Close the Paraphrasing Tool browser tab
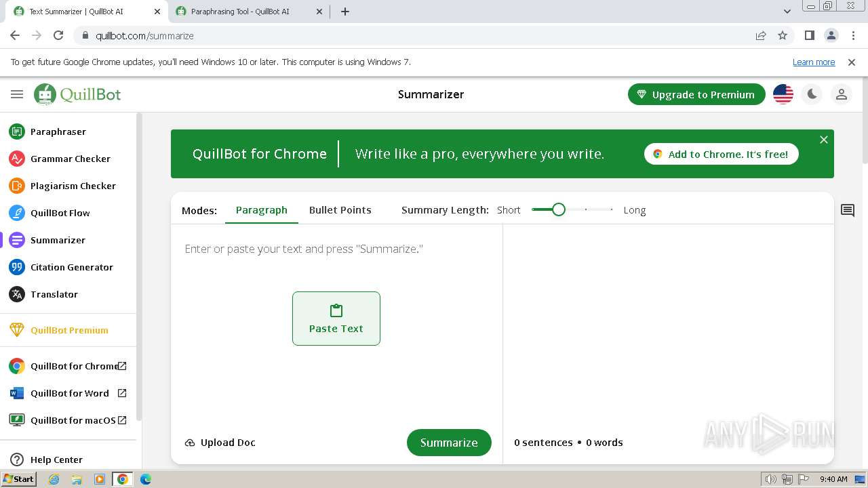The width and height of the screenshot is (868, 488). pyautogui.click(x=319, y=12)
